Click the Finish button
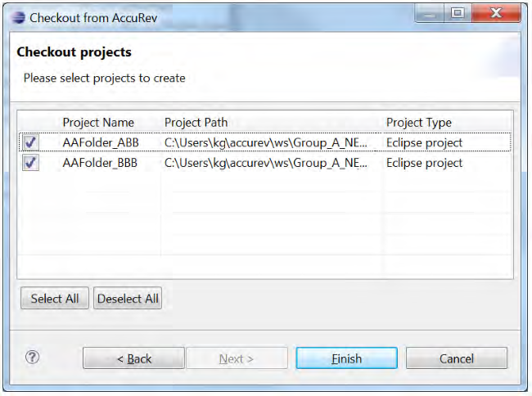 [346, 358]
